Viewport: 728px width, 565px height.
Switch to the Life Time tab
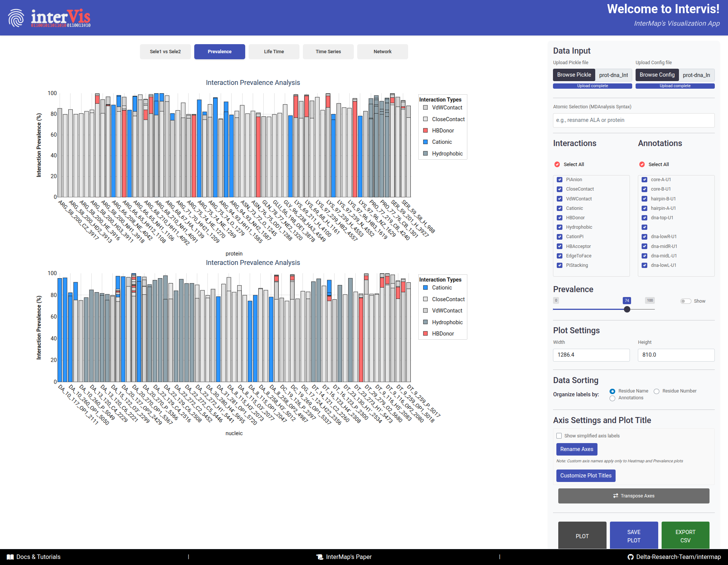pyautogui.click(x=274, y=52)
